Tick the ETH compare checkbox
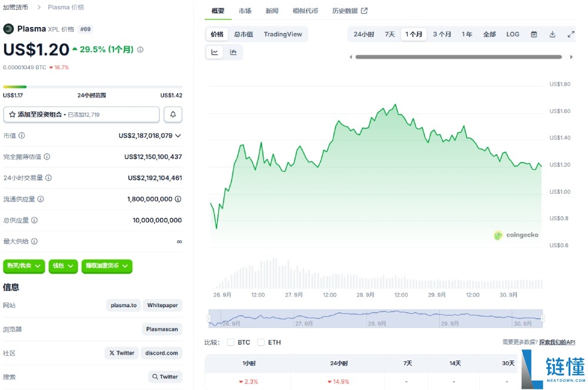The width and height of the screenshot is (588, 390). pyautogui.click(x=261, y=342)
